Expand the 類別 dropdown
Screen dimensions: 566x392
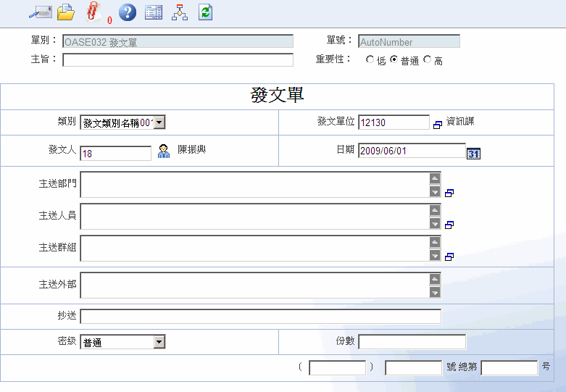159,123
